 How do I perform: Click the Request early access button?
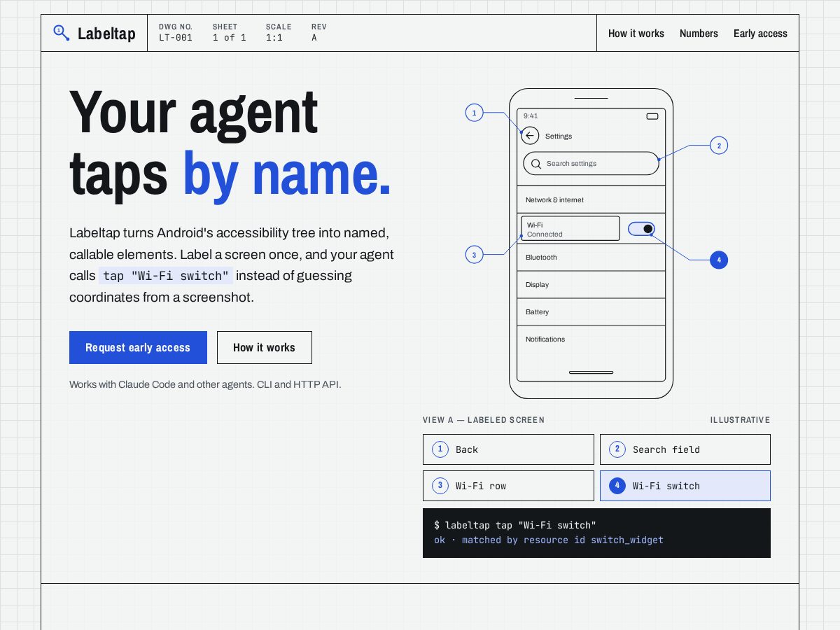coord(138,347)
